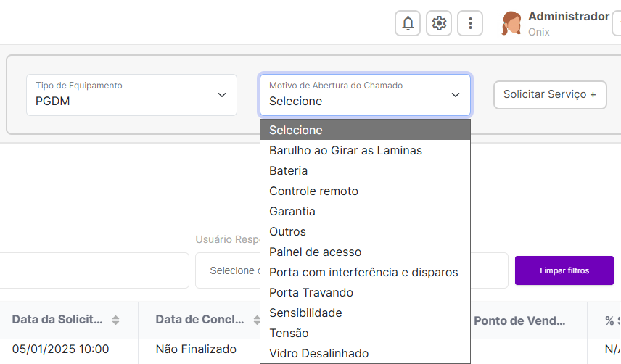Viewport: 621px width, 364px height.
Task: Expand the Tipo de Equipamento dropdown
Action: coord(131,95)
